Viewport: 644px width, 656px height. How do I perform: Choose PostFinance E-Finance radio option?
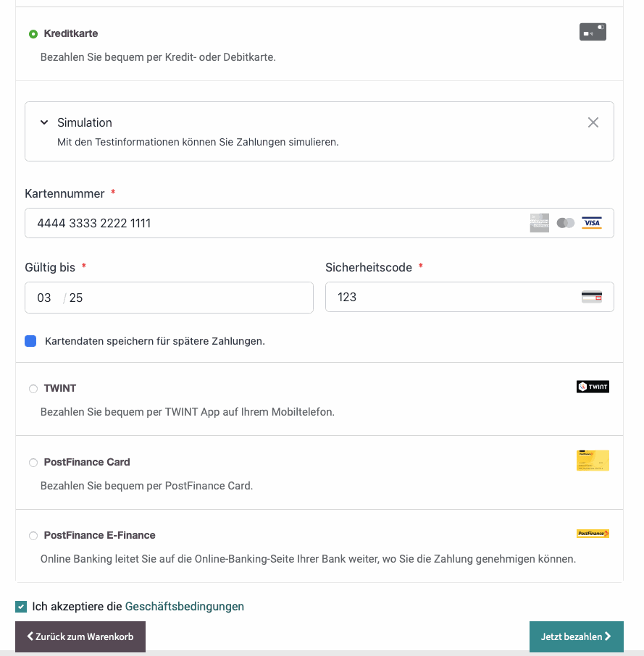click(33, 536)
